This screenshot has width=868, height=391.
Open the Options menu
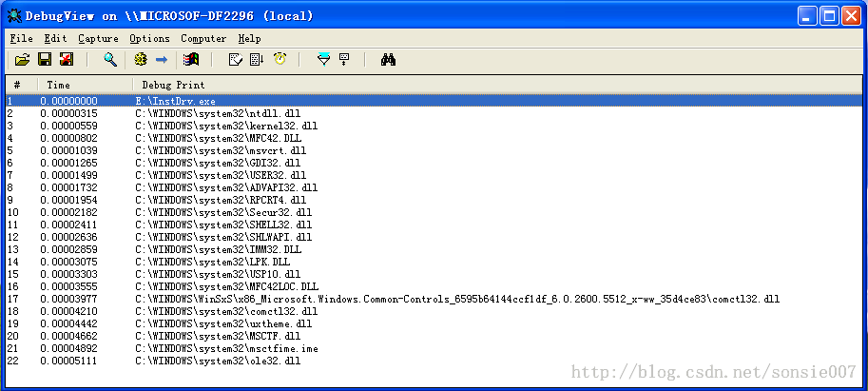click(x=149, y=38)
